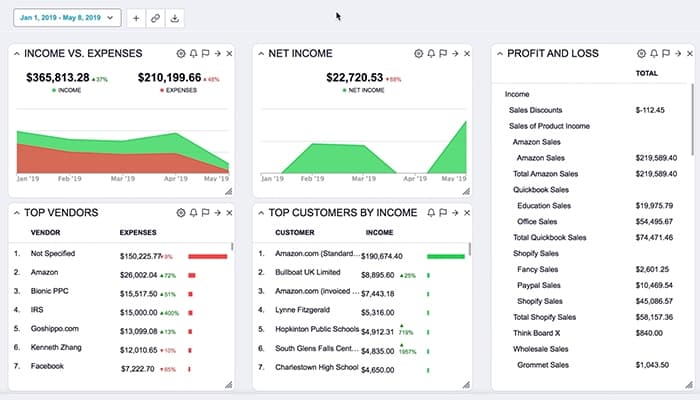This screenshot has width=700, height=400.
Task: Click the plus icon to add widget
Action: click(137, 18)
